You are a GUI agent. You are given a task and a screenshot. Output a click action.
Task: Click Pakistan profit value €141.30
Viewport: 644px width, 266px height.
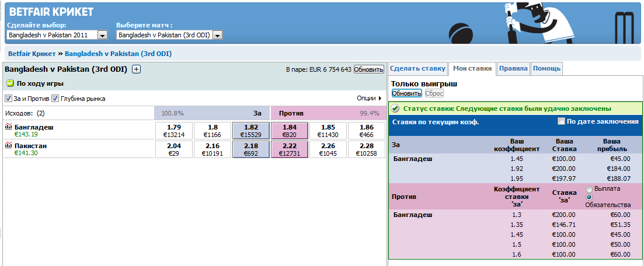click(26, 153)
